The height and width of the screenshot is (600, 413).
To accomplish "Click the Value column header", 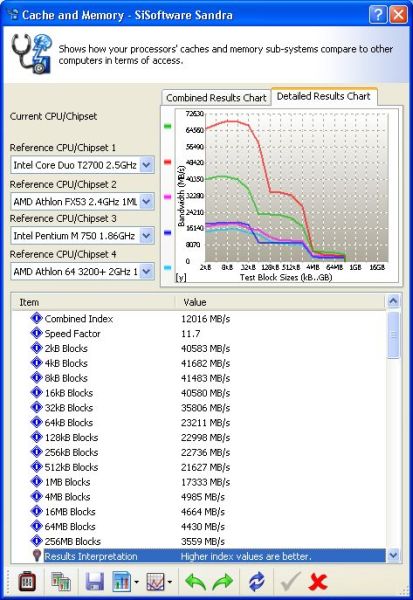I will click(280, 302).
